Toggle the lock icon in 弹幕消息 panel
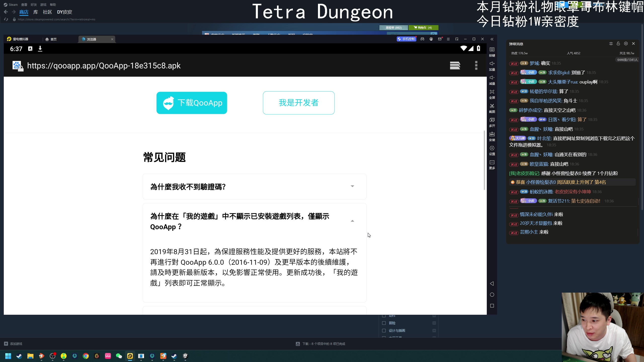This screenshot has width=644, height=362. point(618,44)
